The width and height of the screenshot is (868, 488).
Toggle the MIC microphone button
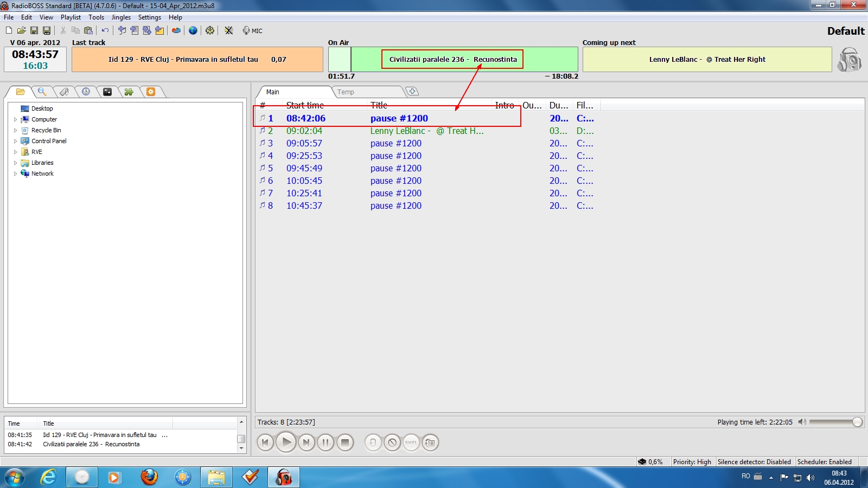click(252, 30)
